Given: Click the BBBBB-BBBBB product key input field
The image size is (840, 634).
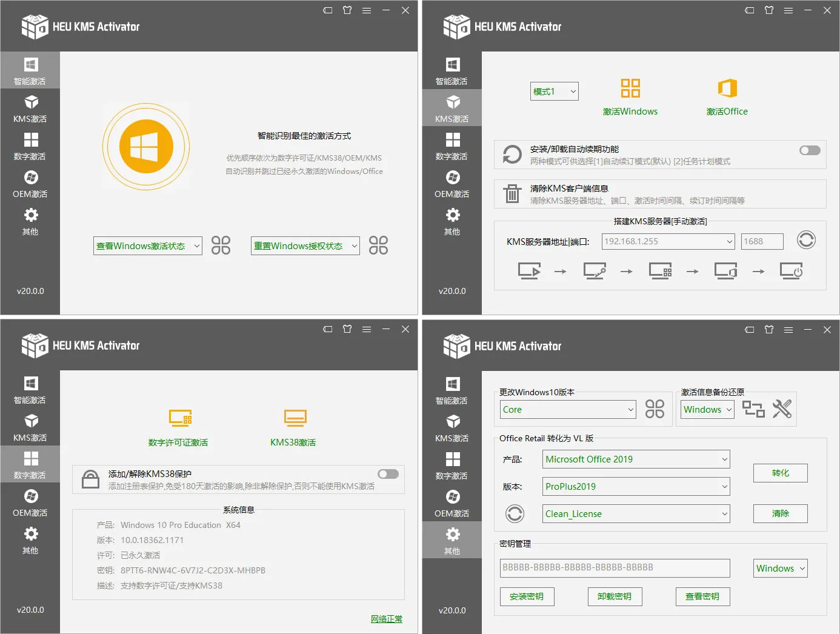Looking at the screenshot, I should [615, 568].
